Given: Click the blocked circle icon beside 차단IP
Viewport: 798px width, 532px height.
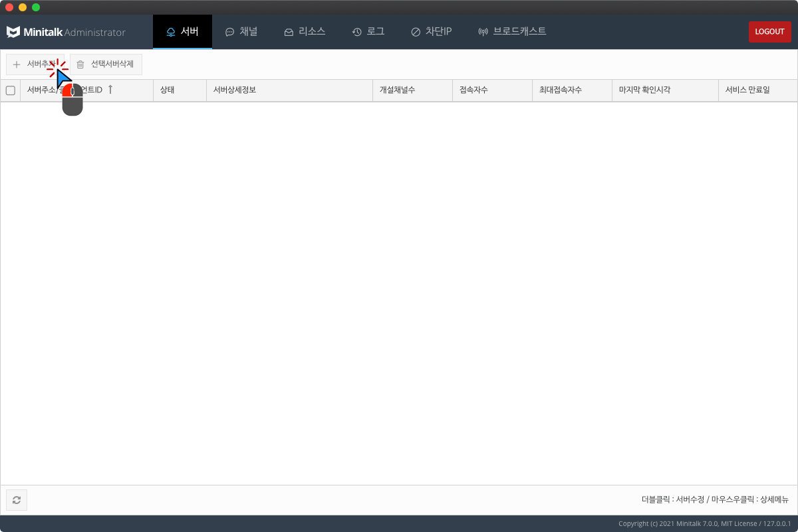Looking at the screenshot, I should [416, 32].
